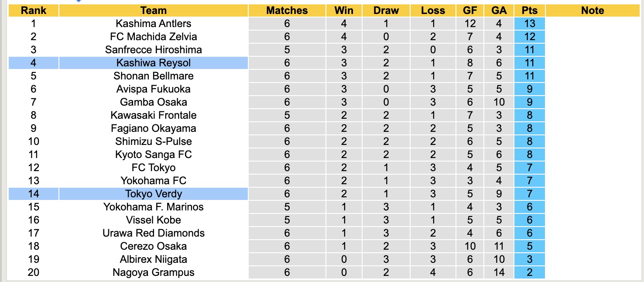Click Kashima Antlers' 13 points cell
Viewport: 644px width, 282px height.
(529, 24)
